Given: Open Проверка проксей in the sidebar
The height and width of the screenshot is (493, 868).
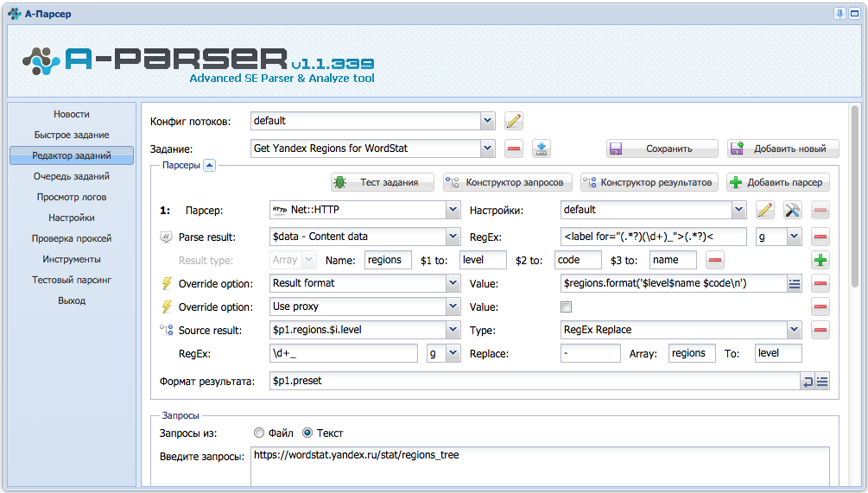Looking at the screenshot, I should tap(72, 238).
